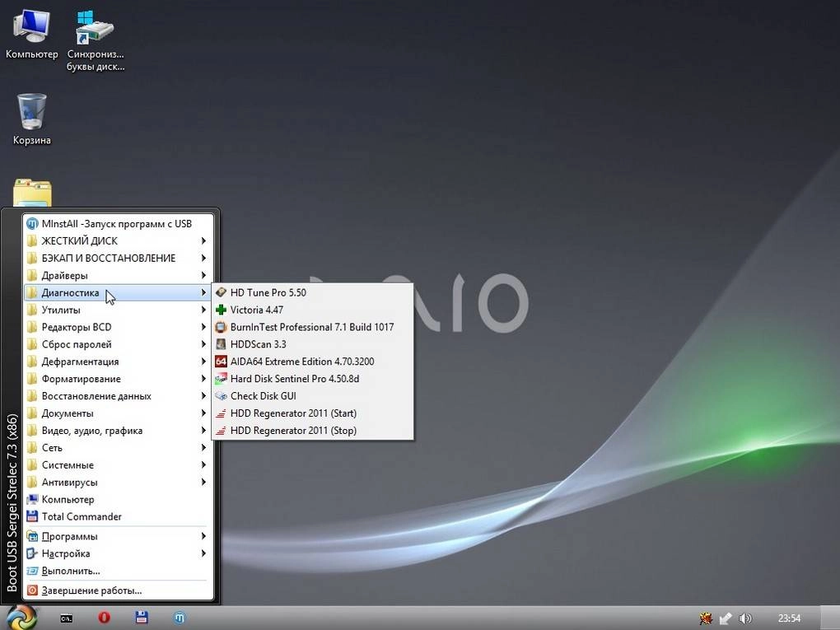Click Завершение работы... shutdown entry

click(x=117, y=590)
